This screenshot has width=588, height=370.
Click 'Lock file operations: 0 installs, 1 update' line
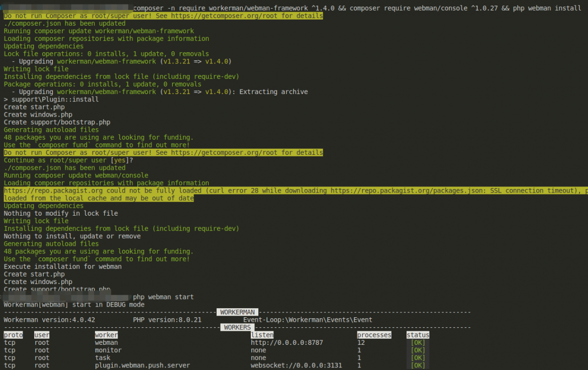point(107,54)
